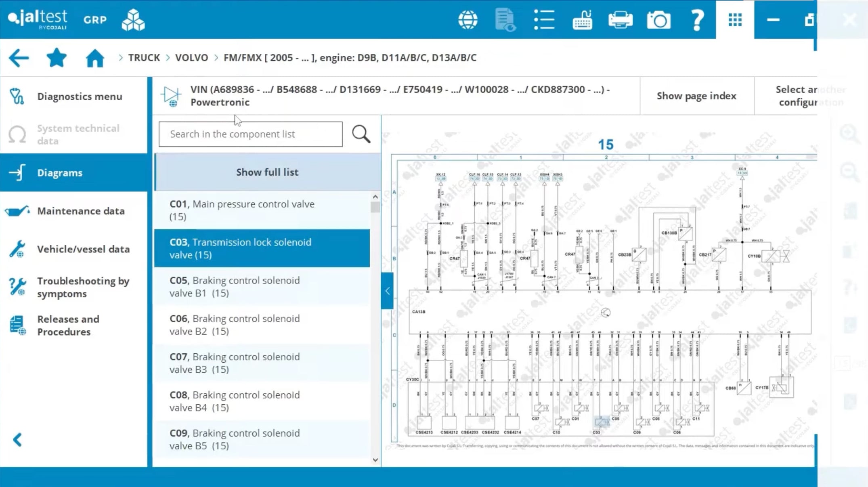Click Show page index button
Screen dimensions: 868x487
click(696, 96)
